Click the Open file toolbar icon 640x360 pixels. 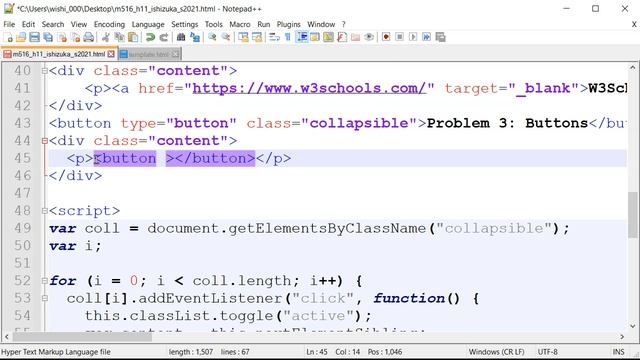coord(21,38)
